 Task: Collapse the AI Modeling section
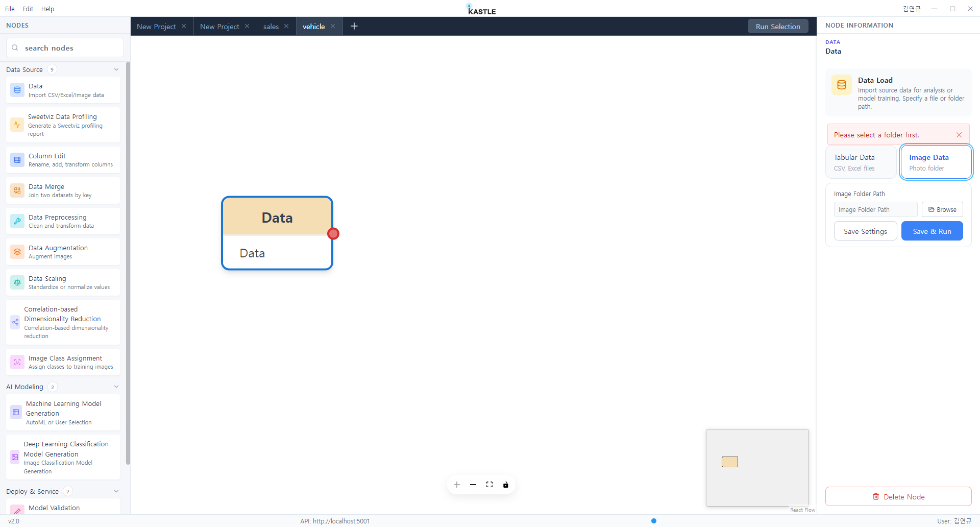pyautogui.click(x=116, y=387)
